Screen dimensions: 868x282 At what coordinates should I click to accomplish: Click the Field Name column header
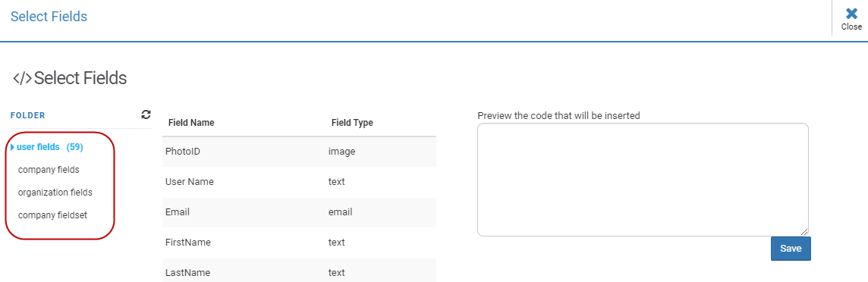click(191, 123)
